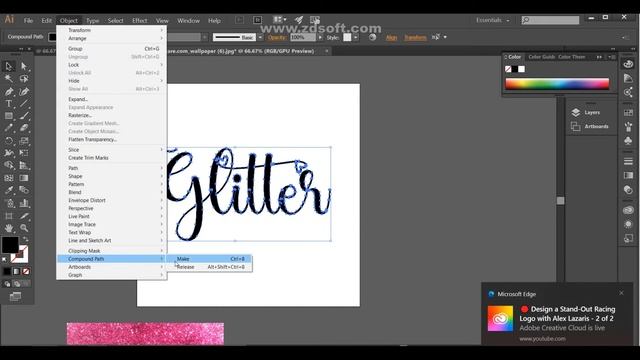Choose Release in Compound Path submenu
The width and height of the screenshot is (640, 360).
[x=209, y=267]
